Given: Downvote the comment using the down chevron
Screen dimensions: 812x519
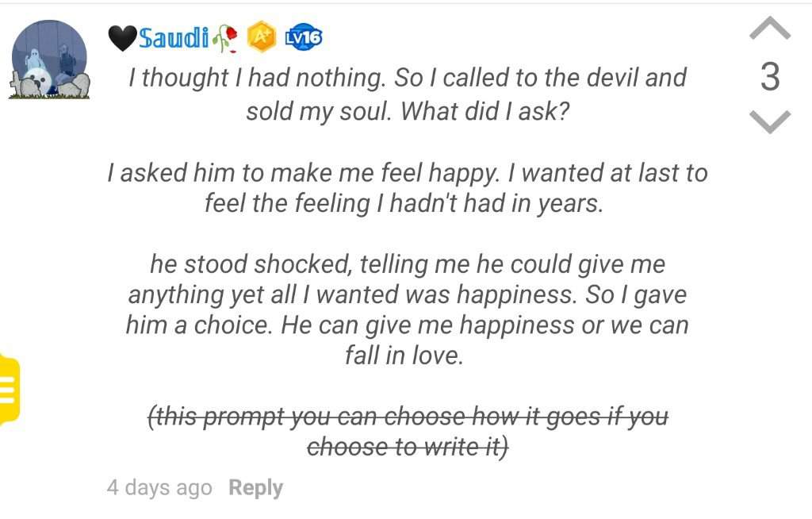Looking at the screenshot, I should (770, 121).
